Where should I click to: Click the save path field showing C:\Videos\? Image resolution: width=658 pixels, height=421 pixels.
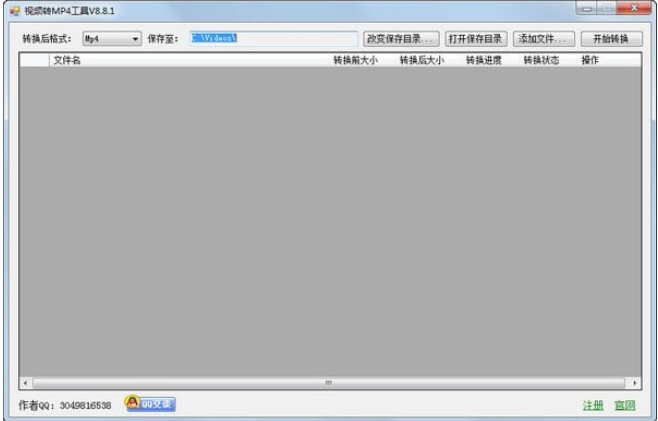coord(273,39)
